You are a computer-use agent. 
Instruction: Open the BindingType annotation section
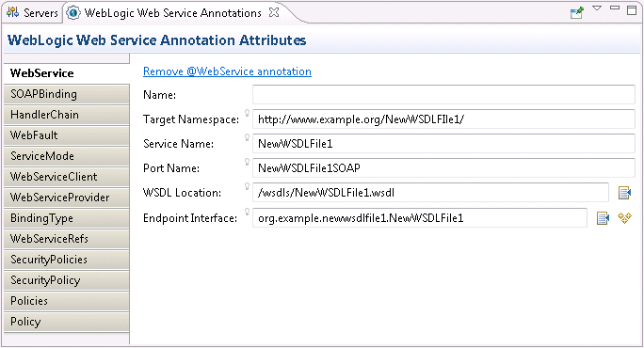[x=67, y=218]
